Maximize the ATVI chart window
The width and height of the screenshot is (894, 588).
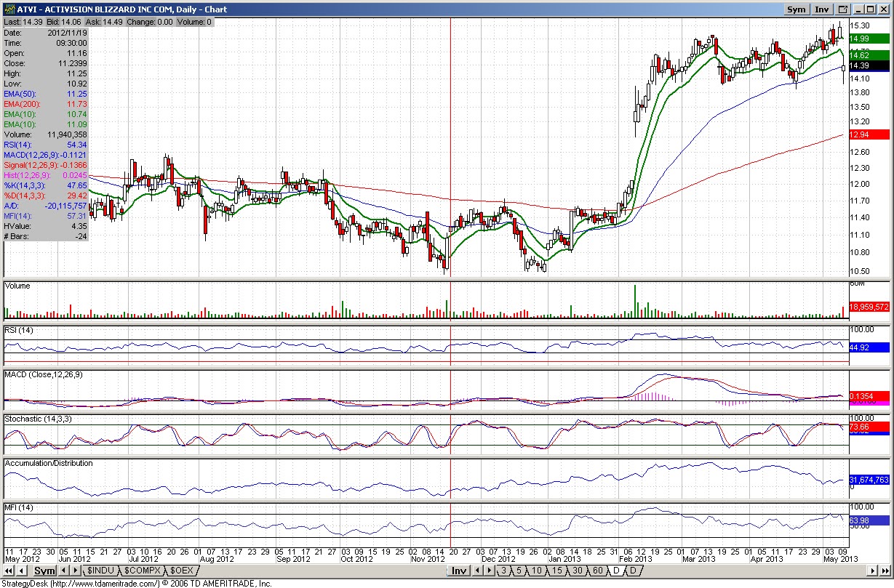coord(870,9)
